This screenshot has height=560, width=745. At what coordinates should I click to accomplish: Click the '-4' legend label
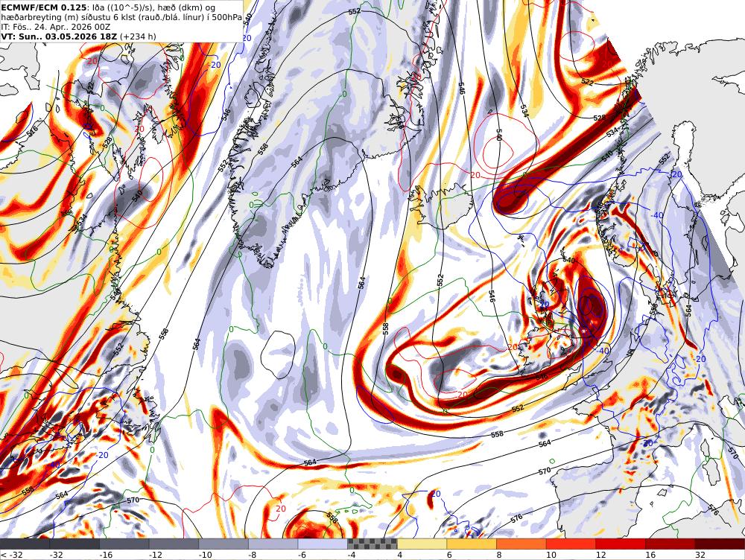click(352, 555)
